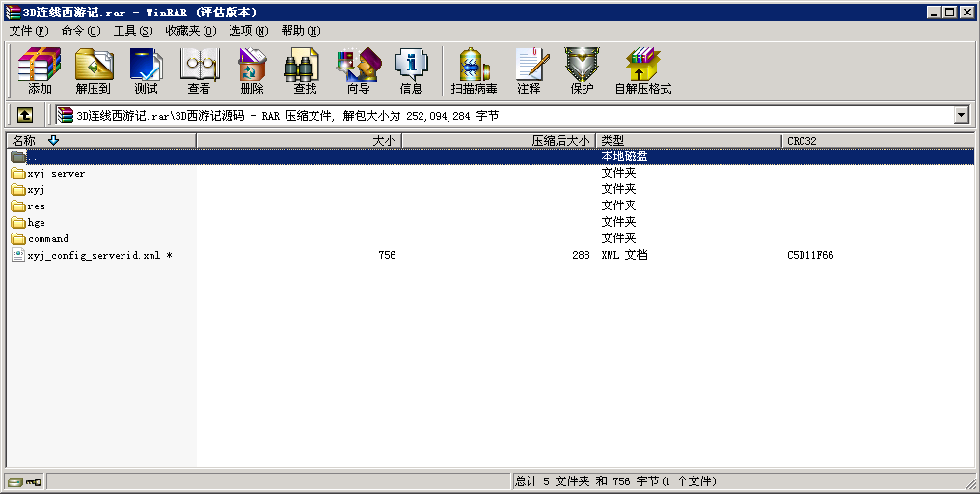Viewport: 980px width, 494px height.
Task: Open the 文件 (File) menu
Action: pos(28,31)
